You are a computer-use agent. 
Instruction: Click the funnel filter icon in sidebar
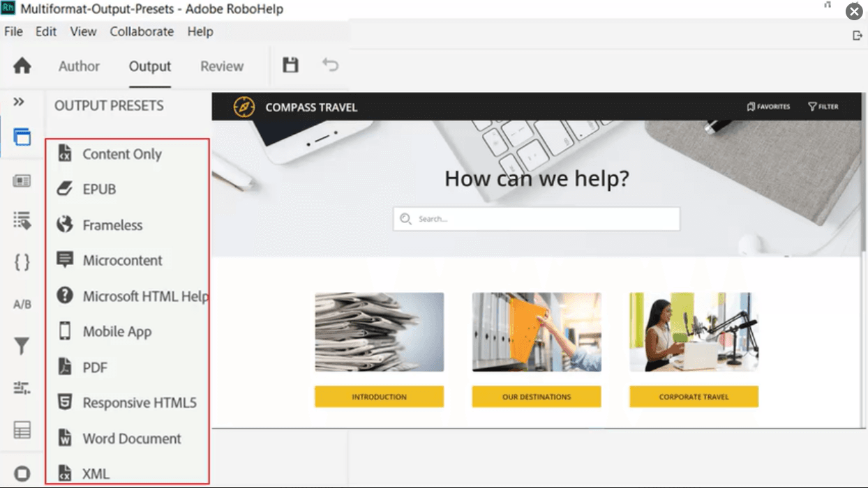[x=22, y=346]
